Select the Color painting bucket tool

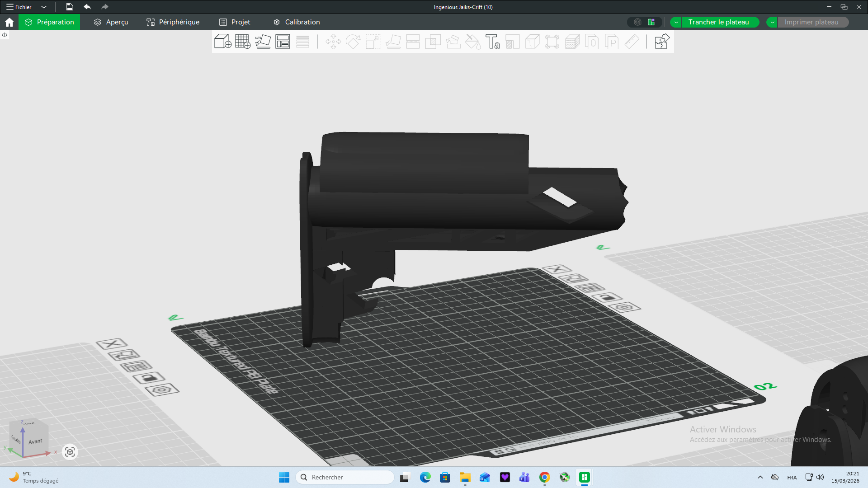click(473, 42)
